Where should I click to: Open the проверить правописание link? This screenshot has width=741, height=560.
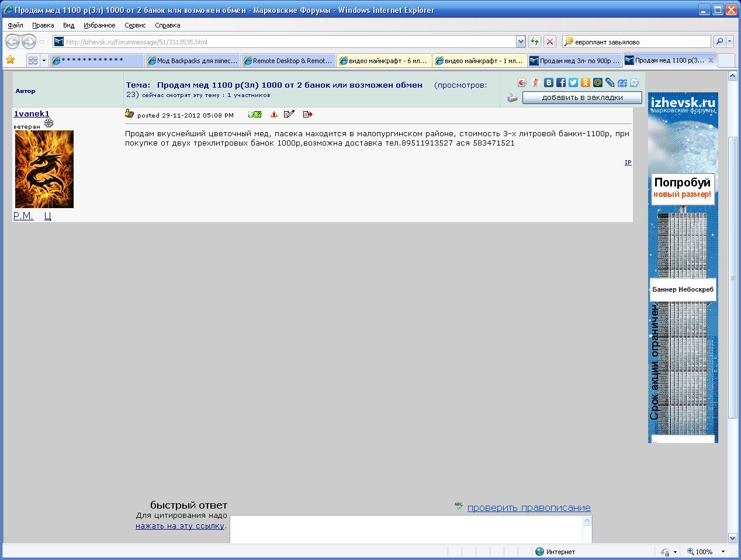(528, 507)
